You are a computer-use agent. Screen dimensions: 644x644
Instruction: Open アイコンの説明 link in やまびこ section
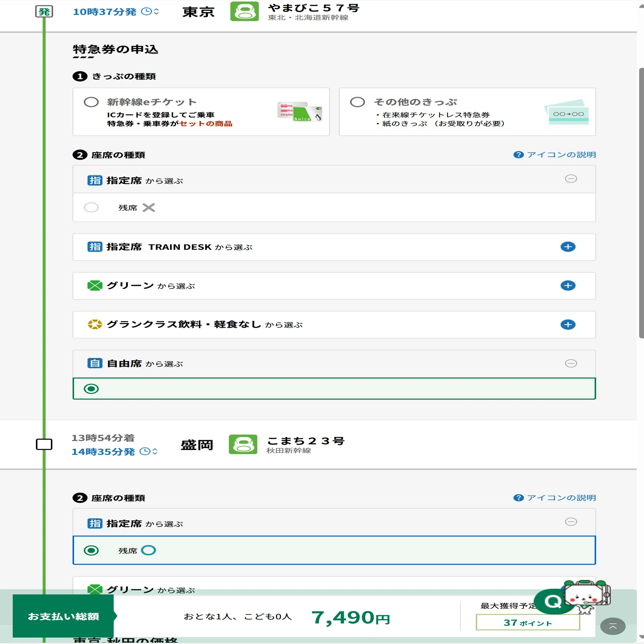561,155
